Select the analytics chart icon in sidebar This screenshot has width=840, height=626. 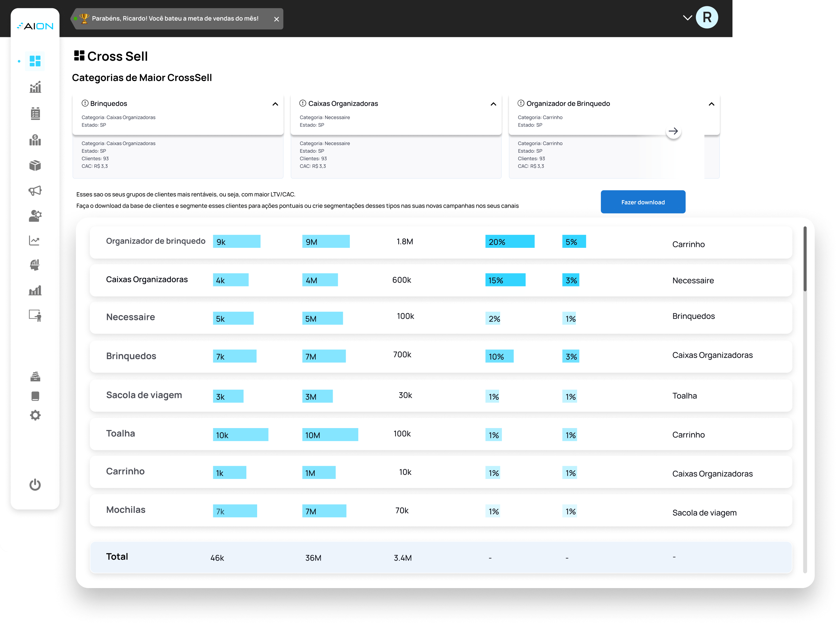(x=35, y=87)
